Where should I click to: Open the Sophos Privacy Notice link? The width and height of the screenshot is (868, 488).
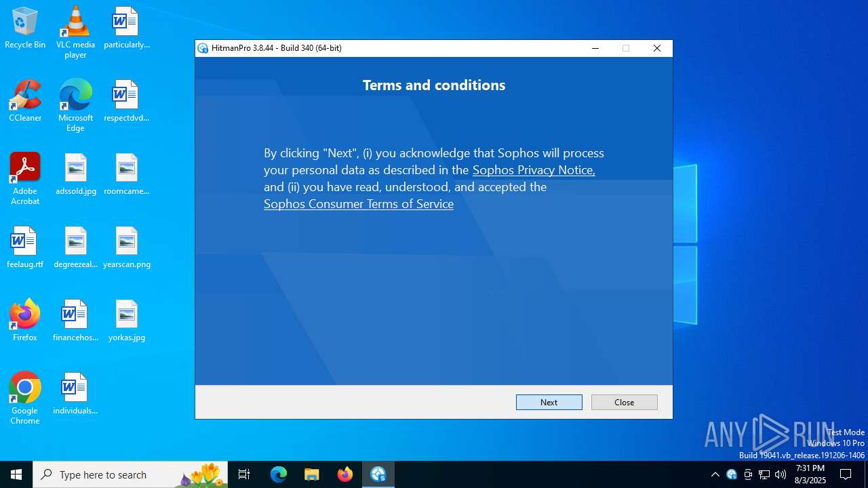click(534, 170)
